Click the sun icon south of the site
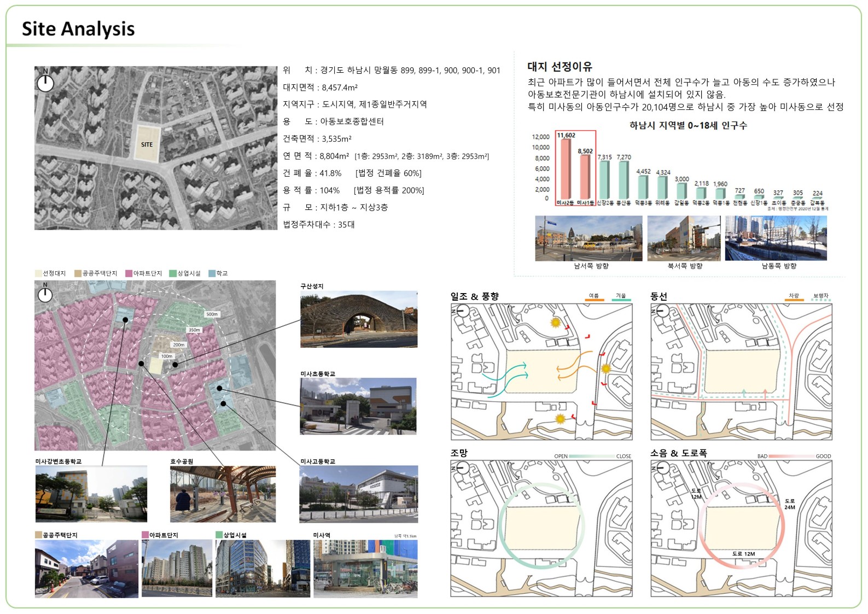The width and height of the screenshot is (868, 614). click(560, 419)
